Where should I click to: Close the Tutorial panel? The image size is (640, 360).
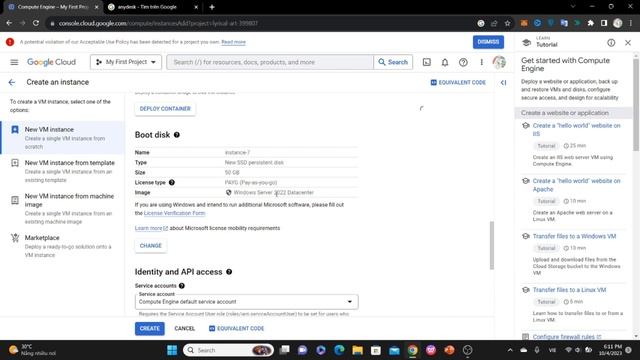tap(628, 43)
